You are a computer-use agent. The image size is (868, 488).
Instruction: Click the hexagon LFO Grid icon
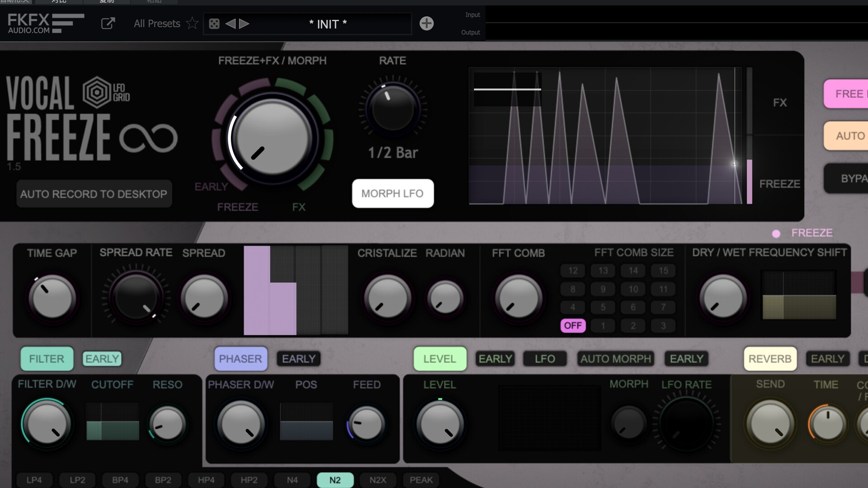coord(97,92)
